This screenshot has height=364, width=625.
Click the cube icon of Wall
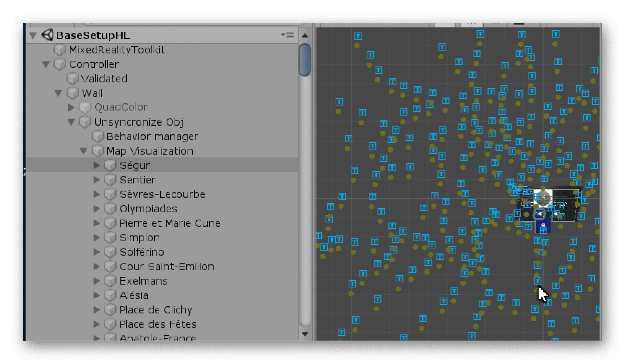point(73,93)
